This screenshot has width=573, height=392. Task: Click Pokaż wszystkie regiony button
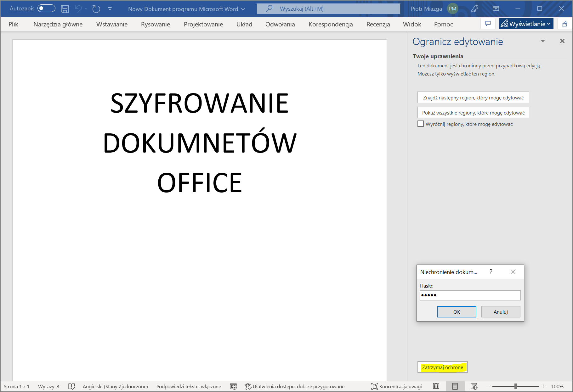pos(473,113)
